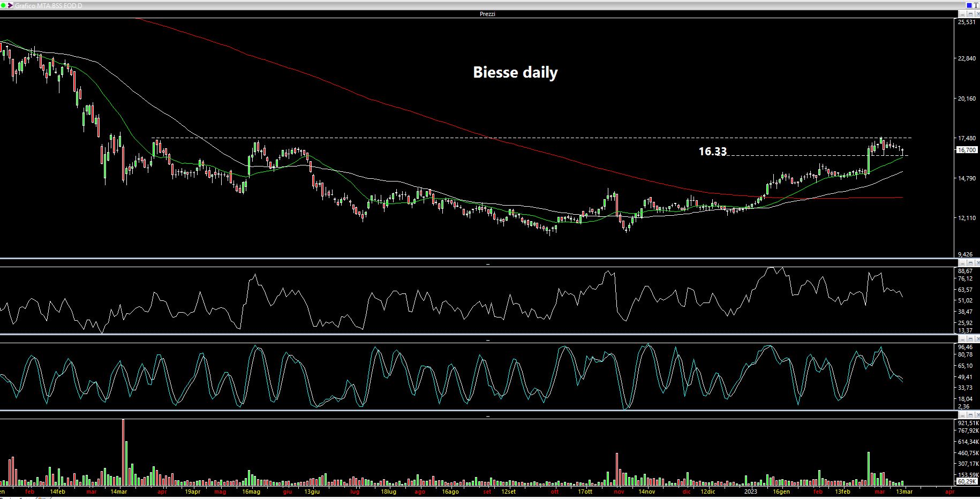Minimize the Prezzi price panel
Screen dimensions: 980x499
[x=962, y=14]
